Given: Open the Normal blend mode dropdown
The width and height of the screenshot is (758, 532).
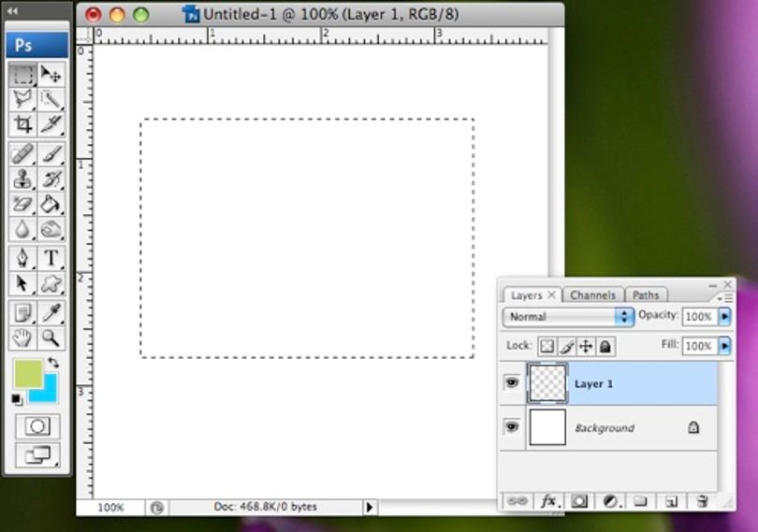Looking at the screenshot, I should [568, 317].
